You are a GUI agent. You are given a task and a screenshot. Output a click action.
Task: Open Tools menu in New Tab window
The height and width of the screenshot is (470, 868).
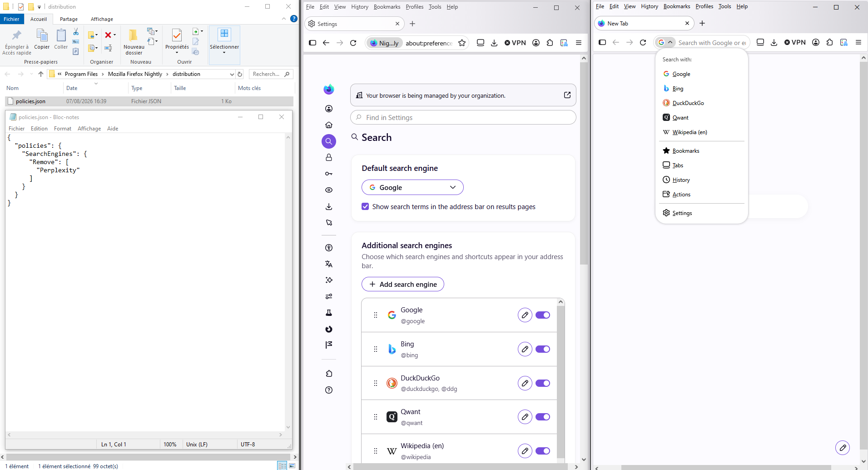[724, 6]
